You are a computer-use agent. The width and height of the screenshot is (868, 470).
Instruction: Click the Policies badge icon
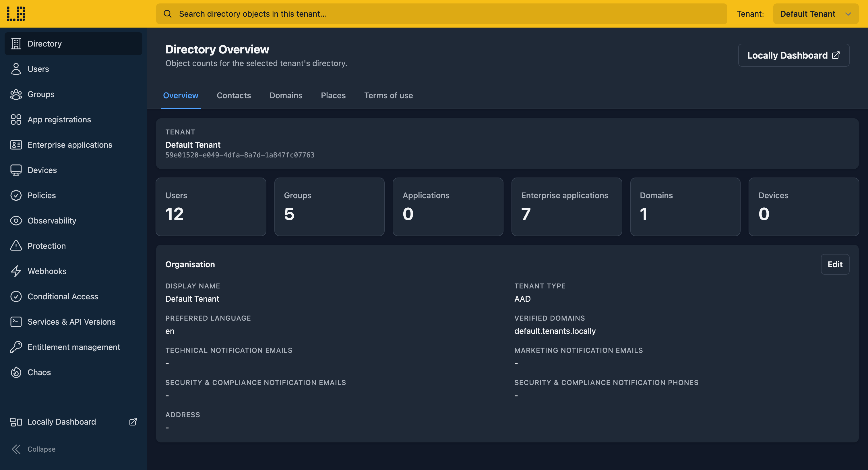(16, 196)
